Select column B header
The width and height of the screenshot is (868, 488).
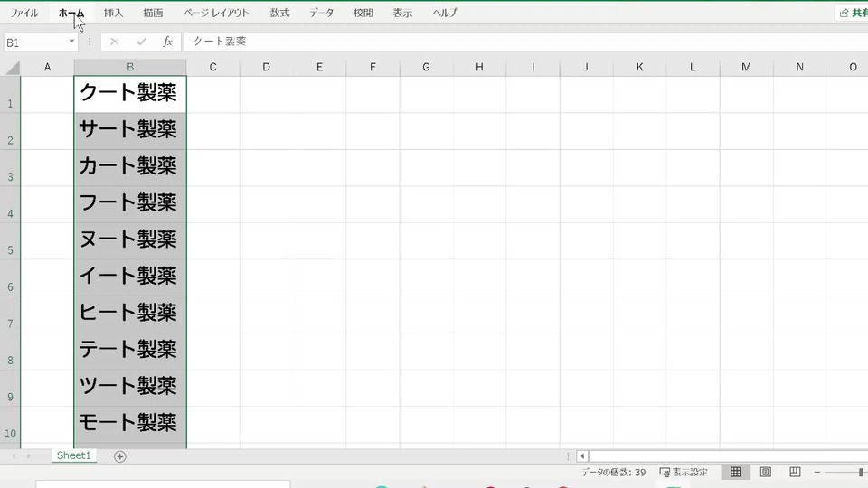tap(130, 67)
